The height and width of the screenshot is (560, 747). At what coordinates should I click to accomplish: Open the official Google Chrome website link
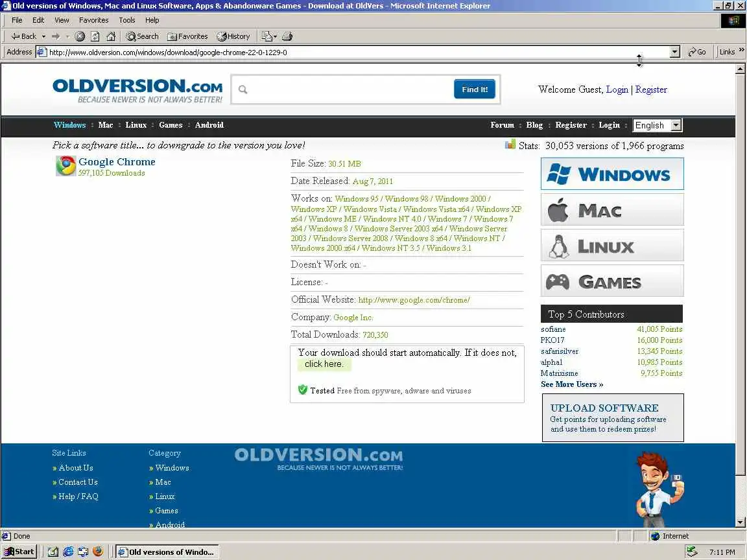pyautogui.click(x=414, y=300)
